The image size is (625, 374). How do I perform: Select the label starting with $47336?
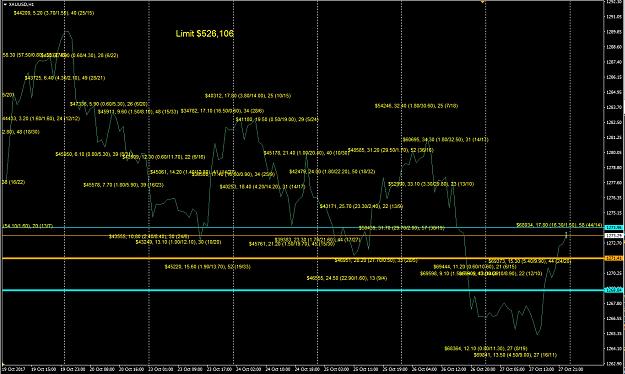(x=109, y=104)
